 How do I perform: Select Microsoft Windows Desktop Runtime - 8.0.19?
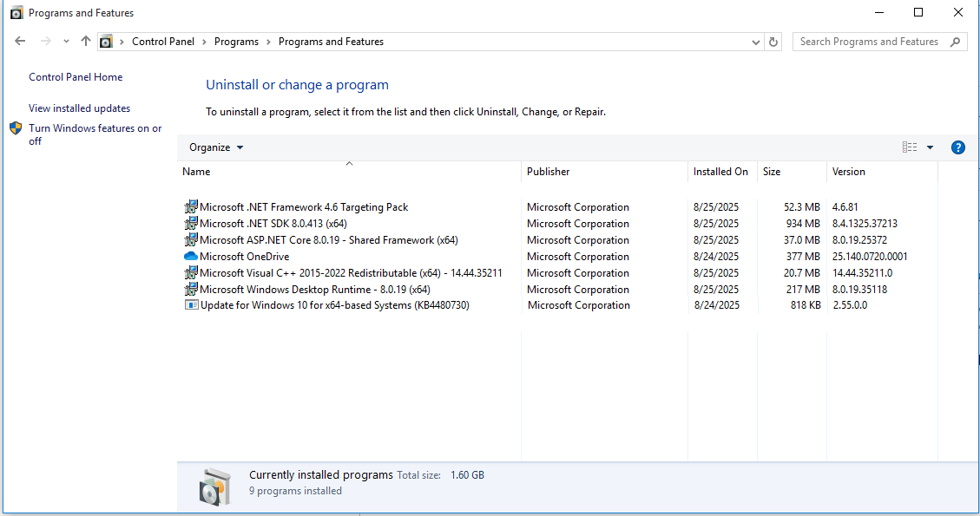point(315,290)
